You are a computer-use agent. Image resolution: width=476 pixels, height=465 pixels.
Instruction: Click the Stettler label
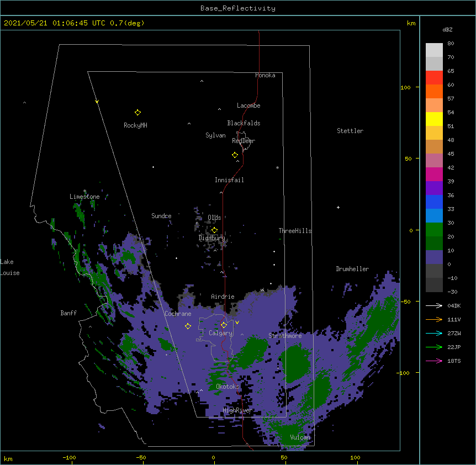pyautogui.click(x=350, y=131)
